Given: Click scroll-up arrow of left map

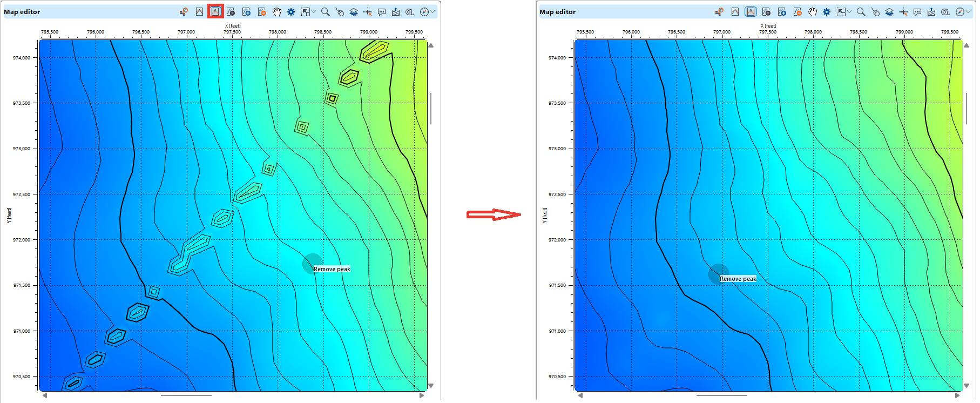Looking at the screenshot, I should pos(431,45).
